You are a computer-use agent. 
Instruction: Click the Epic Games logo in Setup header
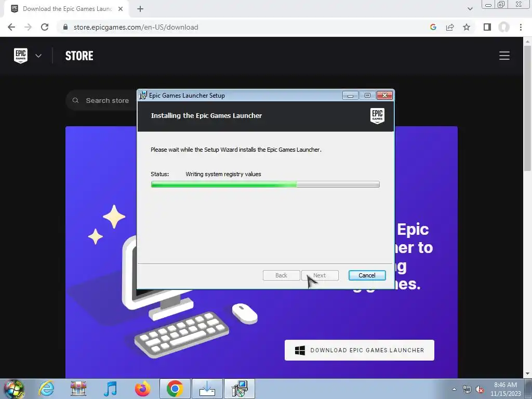click(377, 116)
